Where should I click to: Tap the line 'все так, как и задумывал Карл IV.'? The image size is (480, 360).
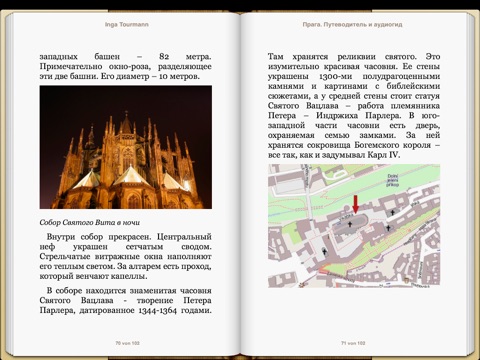pyautogui.click(x=334, y=155)
